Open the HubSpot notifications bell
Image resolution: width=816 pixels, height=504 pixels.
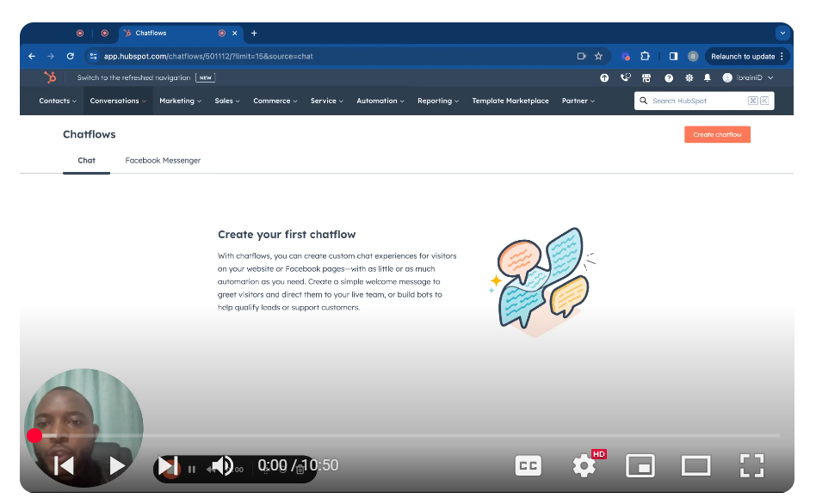pyautogui.click(x=708, y=78)
